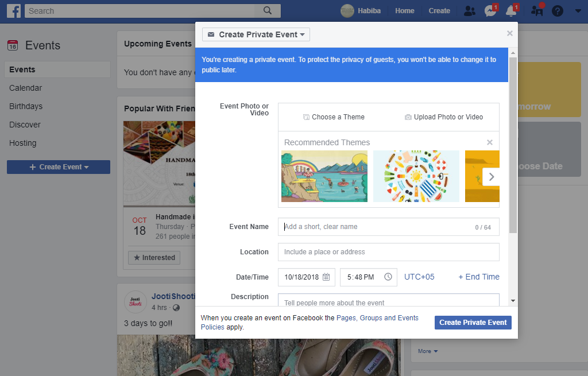Select Events in the left sidebar
This screenshot has height=376, width=588.
coord(57,69)
